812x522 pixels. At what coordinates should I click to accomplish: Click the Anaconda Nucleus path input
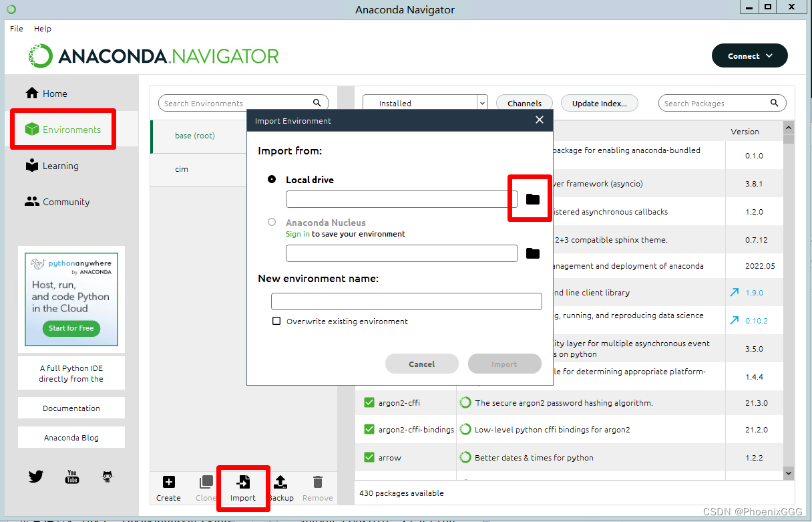coord(401,253)
